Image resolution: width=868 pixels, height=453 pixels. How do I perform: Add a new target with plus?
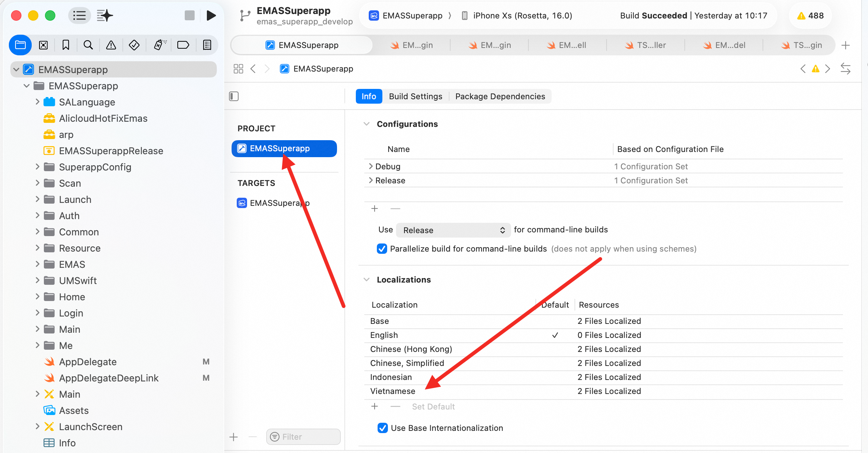pos(233,437)
